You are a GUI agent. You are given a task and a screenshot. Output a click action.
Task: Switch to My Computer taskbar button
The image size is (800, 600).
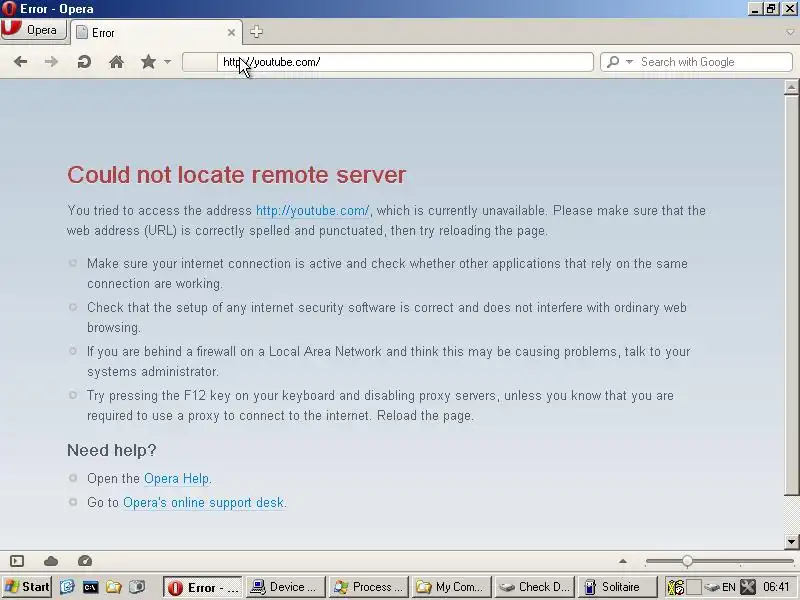(x=452, y=587)
